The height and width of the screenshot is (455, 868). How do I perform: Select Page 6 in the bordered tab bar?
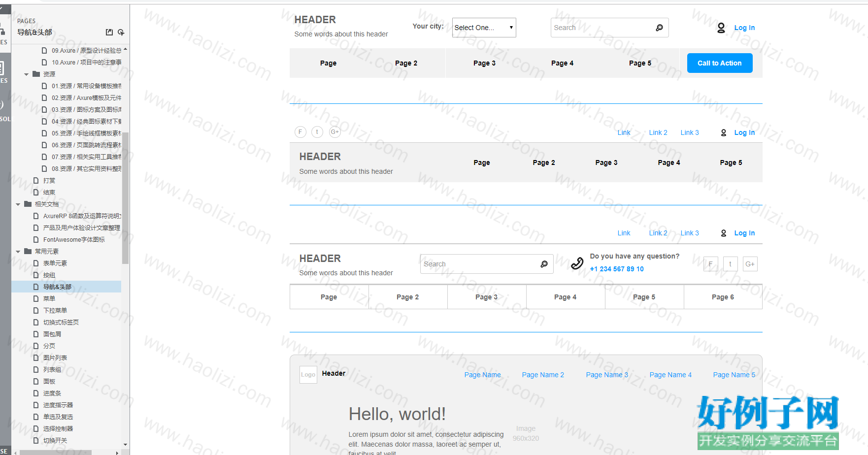tap(723, 297)
